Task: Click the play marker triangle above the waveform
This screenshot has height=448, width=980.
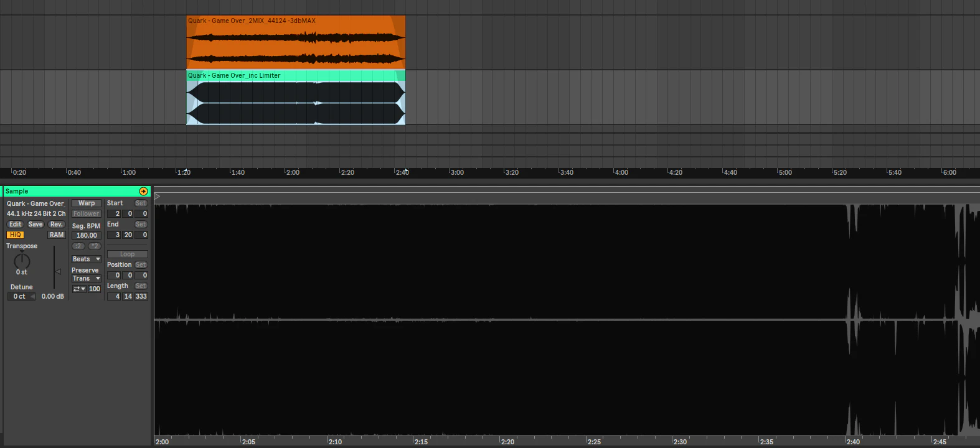Action: [x=158, y=197]
